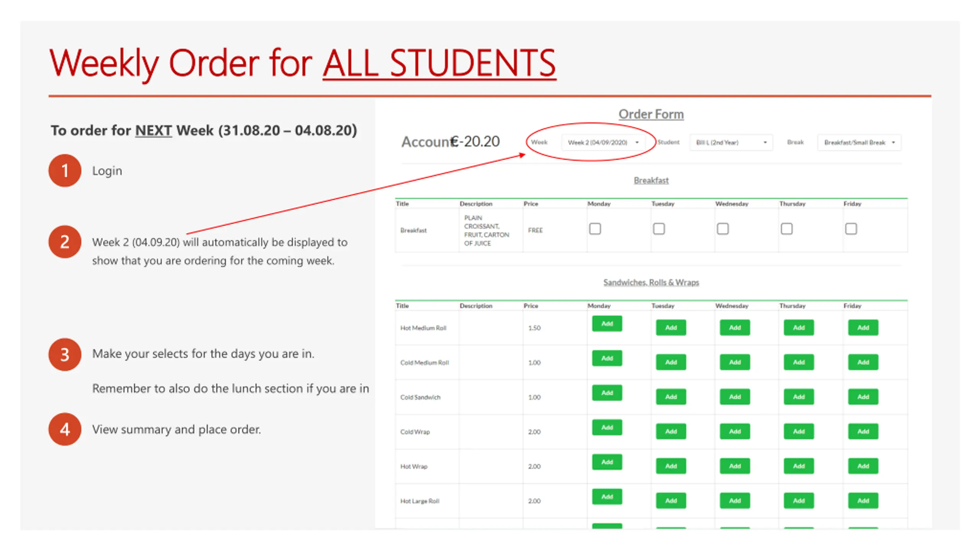Click the Breakfast section heading
The image size is (980, 551).
[x=651, y=180]
